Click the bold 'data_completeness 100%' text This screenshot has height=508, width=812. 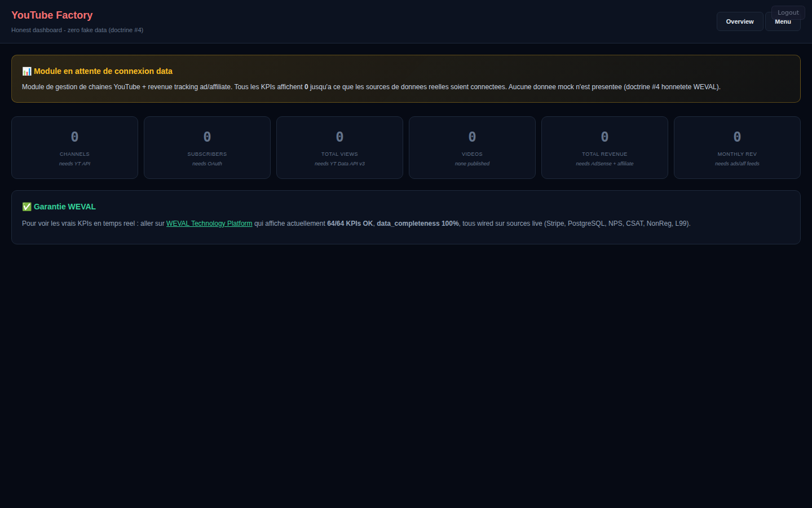coord(417,224)
